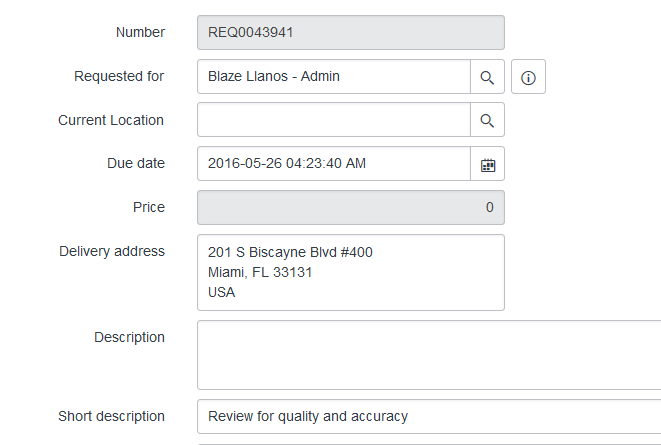Click the read-only Number field REQ0043941
The width and height of the screenshot is (661, 445).
(351, 33)
